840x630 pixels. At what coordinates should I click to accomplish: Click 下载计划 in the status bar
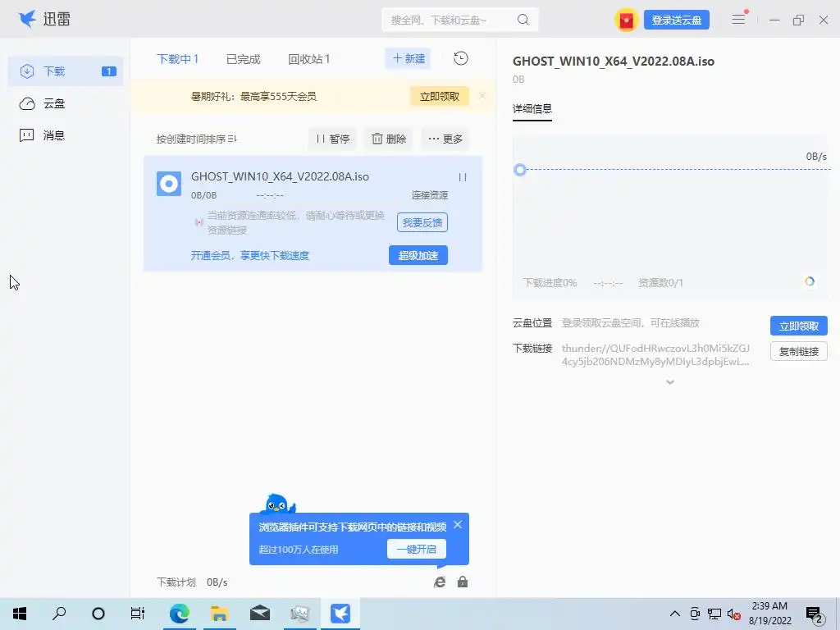(176, 582)
